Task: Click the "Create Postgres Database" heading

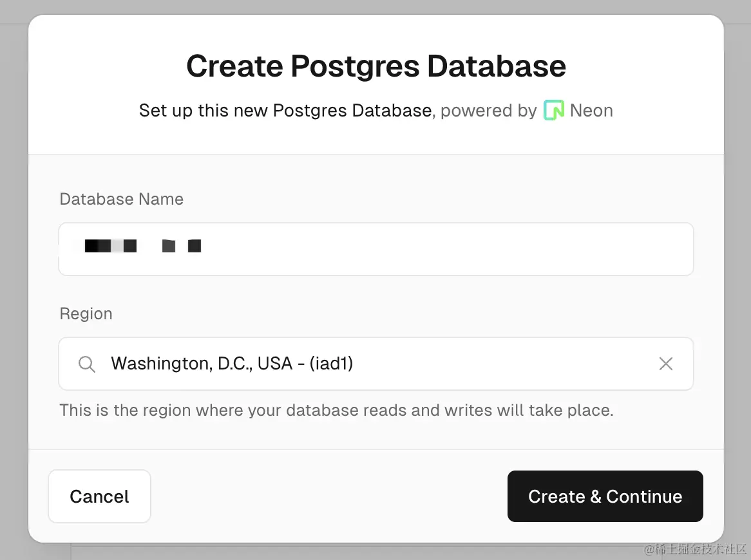Action: 376,66
